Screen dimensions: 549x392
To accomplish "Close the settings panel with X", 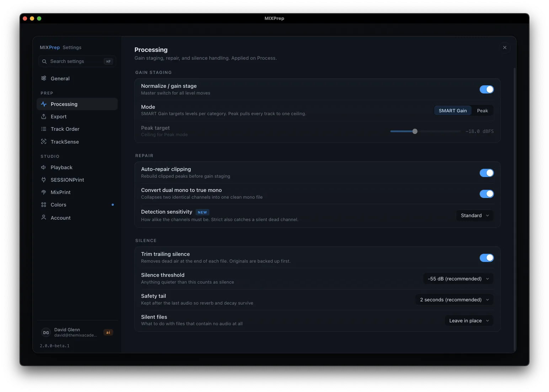I will pyautogui.click(x=505, y=48).
